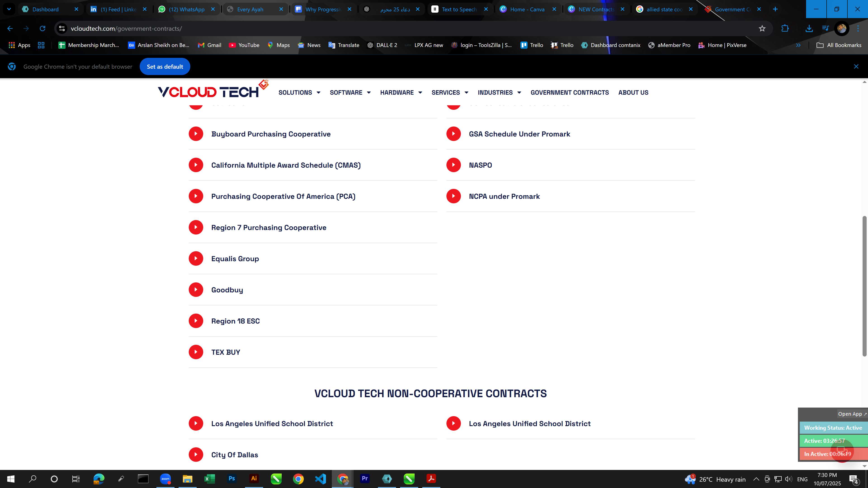This screenshot has width=868, height=488.
Task: Click Open App in tracker widget
Action: tap(852, 414)
